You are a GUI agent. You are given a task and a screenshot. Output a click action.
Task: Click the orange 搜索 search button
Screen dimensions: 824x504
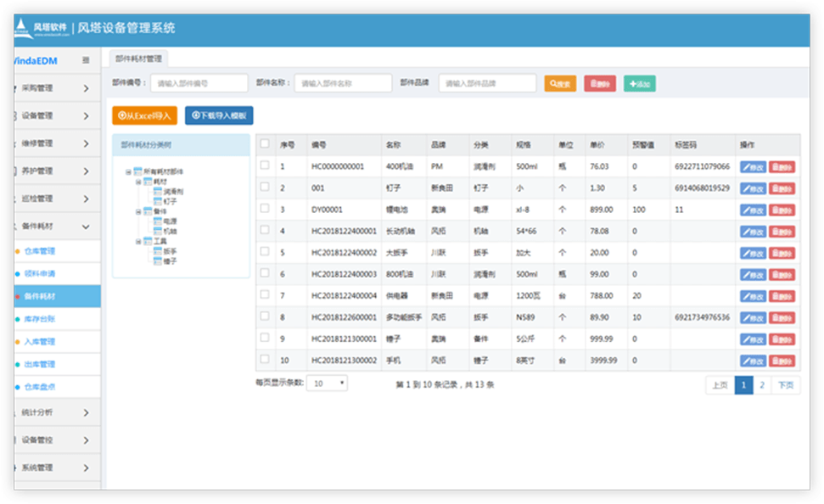(560, 84)
